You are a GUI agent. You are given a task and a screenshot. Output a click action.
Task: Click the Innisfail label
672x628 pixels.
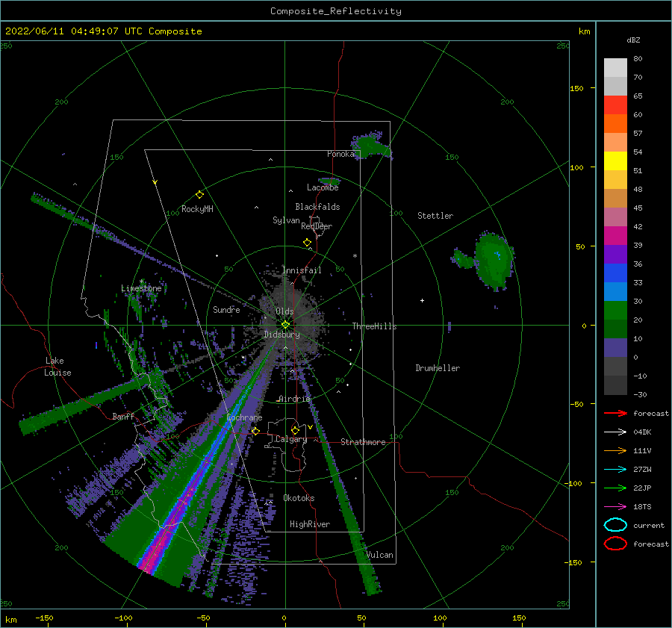(302, 270)
